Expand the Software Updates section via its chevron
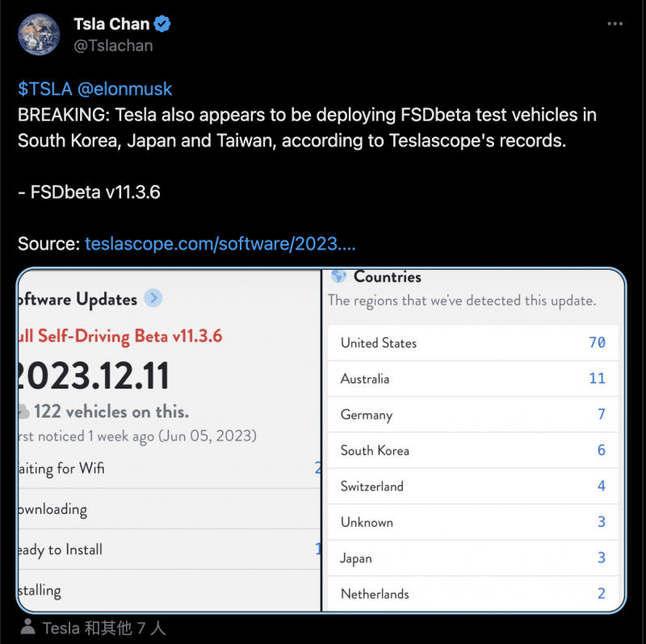646x644 pixels. (153, 299)
